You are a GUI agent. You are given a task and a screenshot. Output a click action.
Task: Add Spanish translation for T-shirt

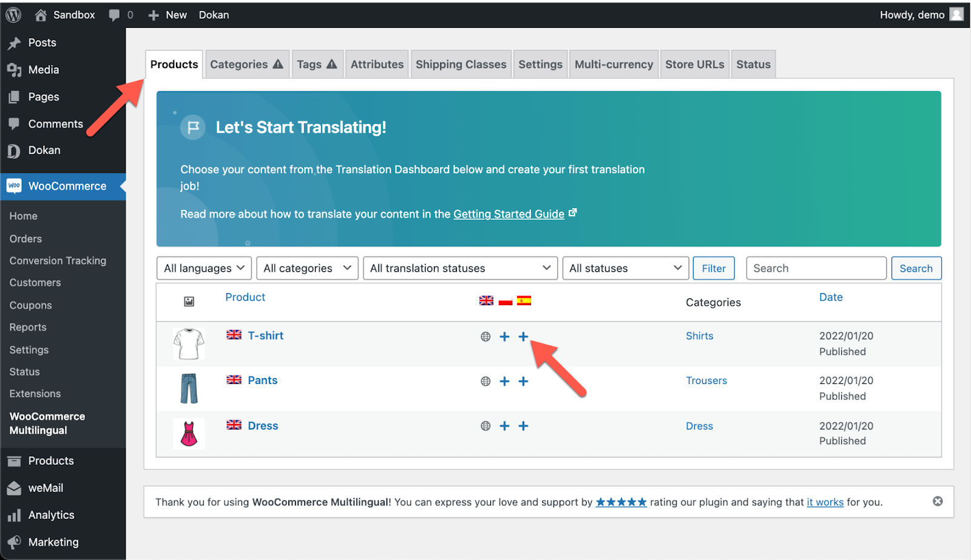pyautogui.click(x=524, y=336)
